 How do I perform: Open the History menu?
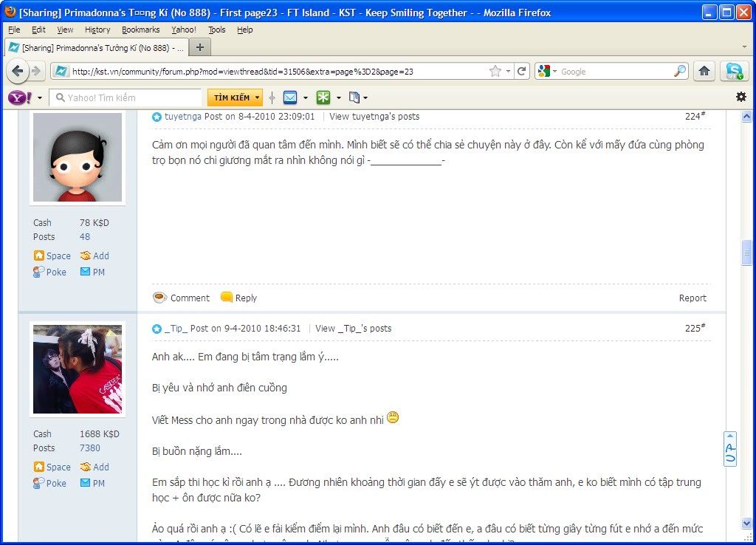click(97, 30)
